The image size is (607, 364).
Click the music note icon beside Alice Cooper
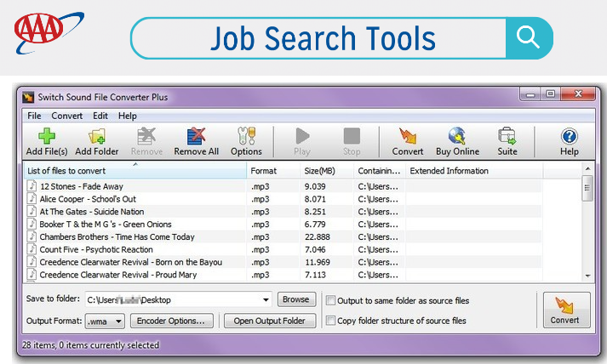coord(32,199)
